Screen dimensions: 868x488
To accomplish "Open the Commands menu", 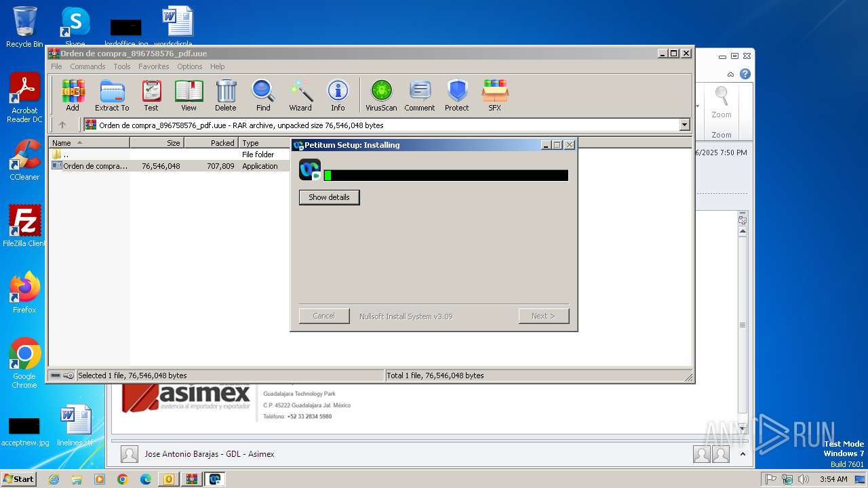I will click(87, 66).
